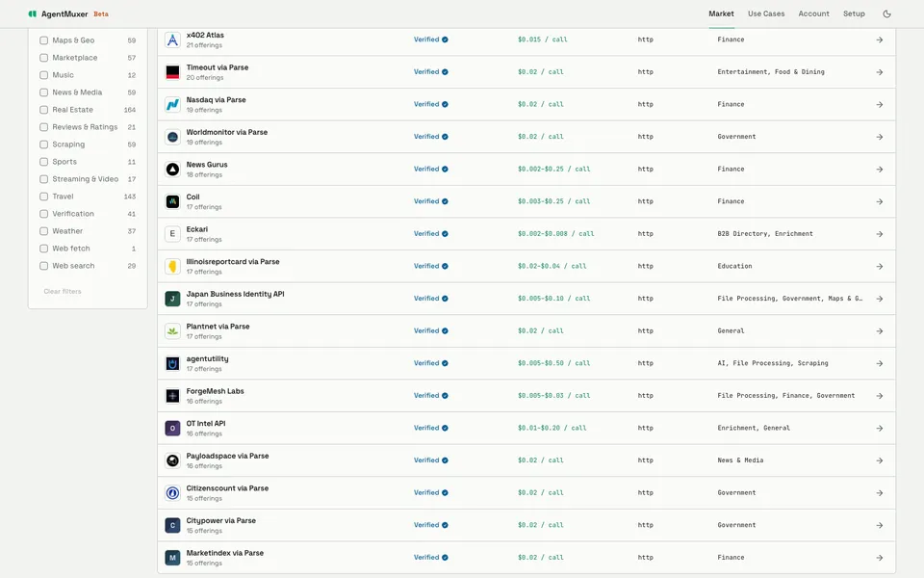The width and height of the screenshot is (924, 578).
Task: Click the $0.015 / call price
Action: [542, 39]
